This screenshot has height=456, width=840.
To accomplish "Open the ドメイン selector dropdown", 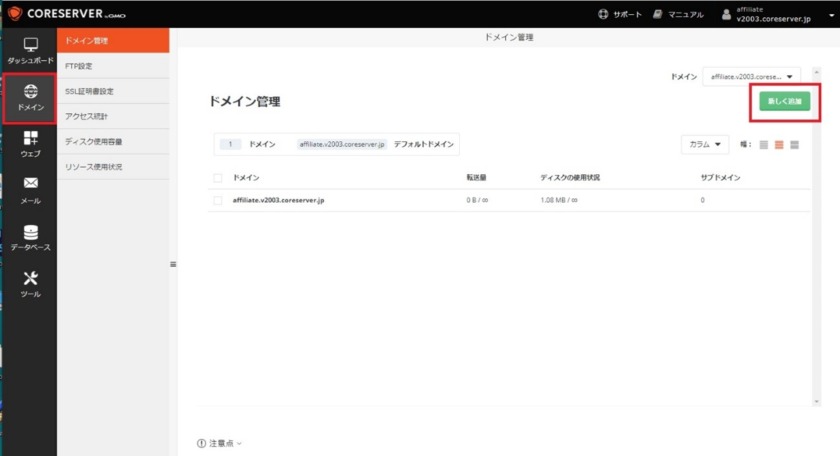I will [751, 77].
